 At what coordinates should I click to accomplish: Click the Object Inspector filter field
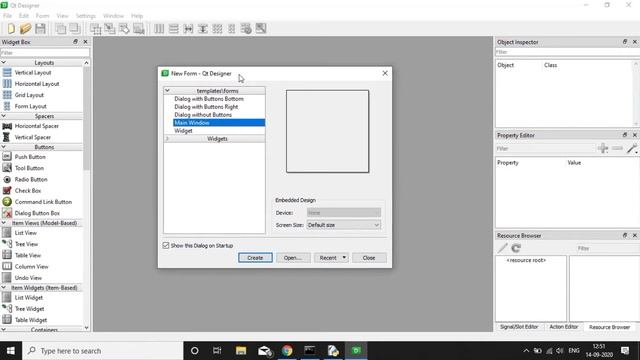pos(567,52)
